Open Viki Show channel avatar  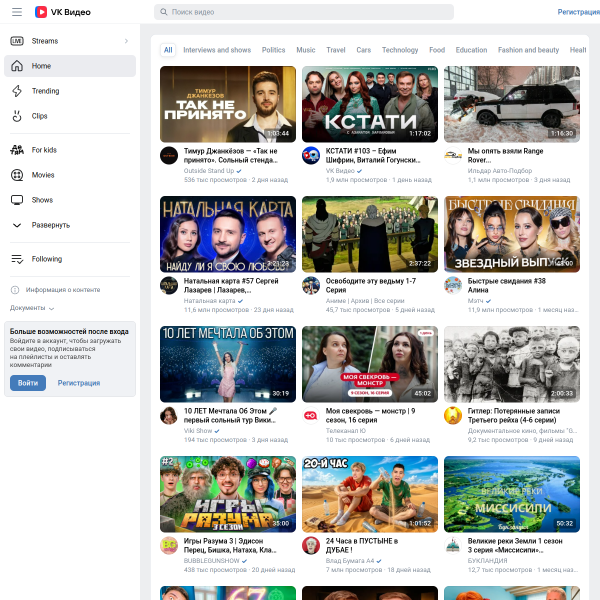(x=169, y=416)
